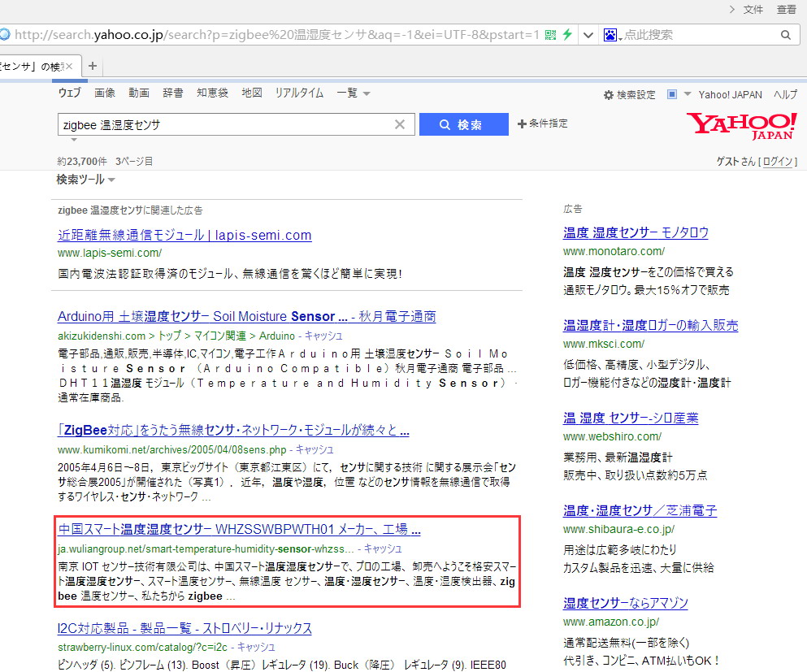The image size is (807, 672).
Task: Open 温 湿度 センサー-シロ産業 ad link
Action: (x=631, y=418)
